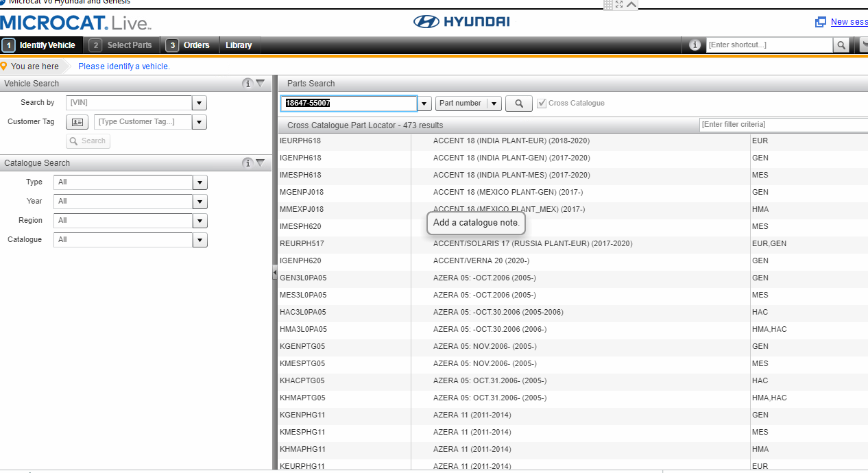This screenshot has width=868, height=473.
Task: Click the info icon beside the shortcut box
Action: coord(695,45)
